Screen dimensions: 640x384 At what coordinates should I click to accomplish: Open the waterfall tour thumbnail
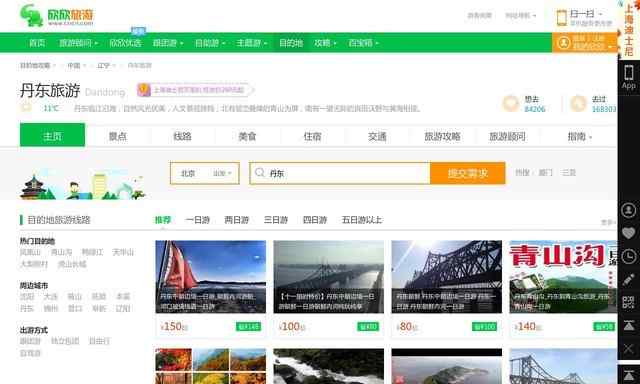coord(329,366)
